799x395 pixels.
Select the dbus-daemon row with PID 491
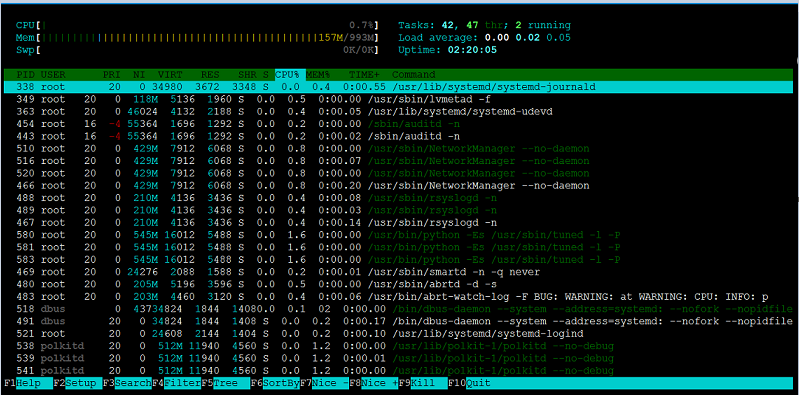coord(399,321)
